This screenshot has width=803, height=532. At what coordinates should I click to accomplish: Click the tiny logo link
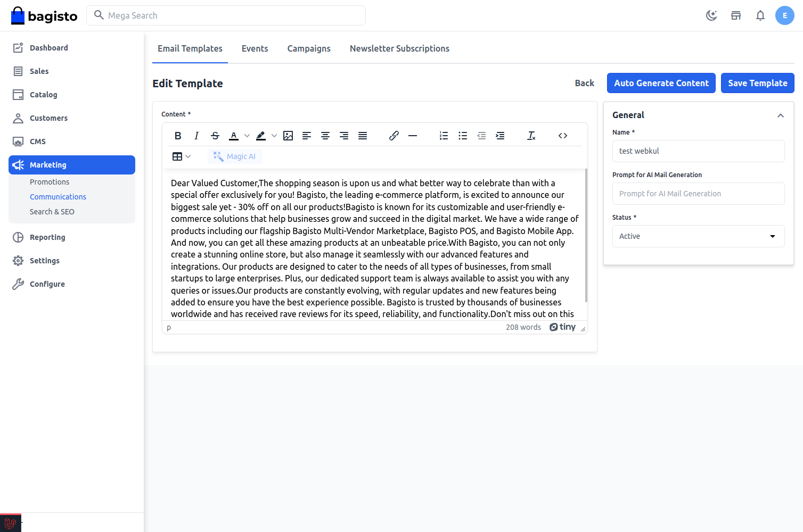(x=563, y=327)
